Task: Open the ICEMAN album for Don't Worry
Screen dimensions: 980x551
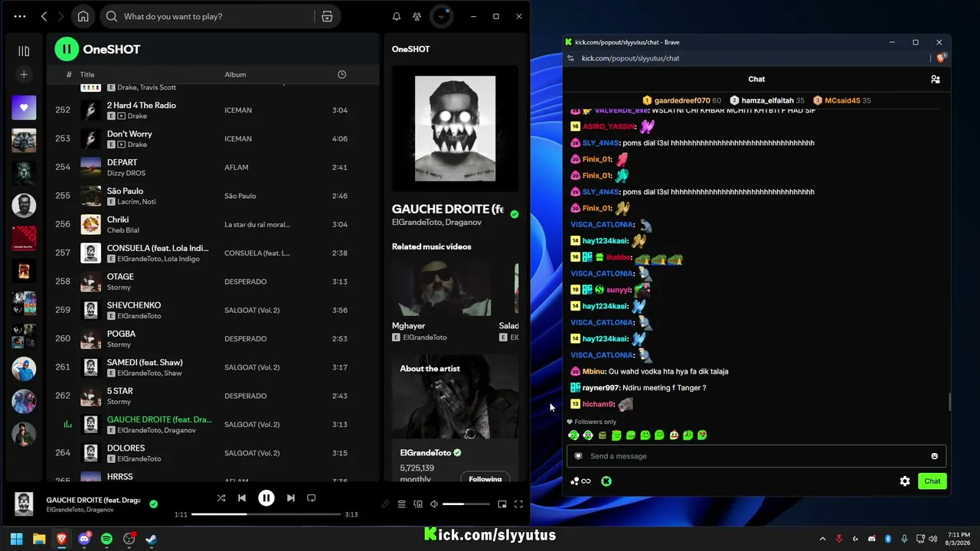Action: 238,139
